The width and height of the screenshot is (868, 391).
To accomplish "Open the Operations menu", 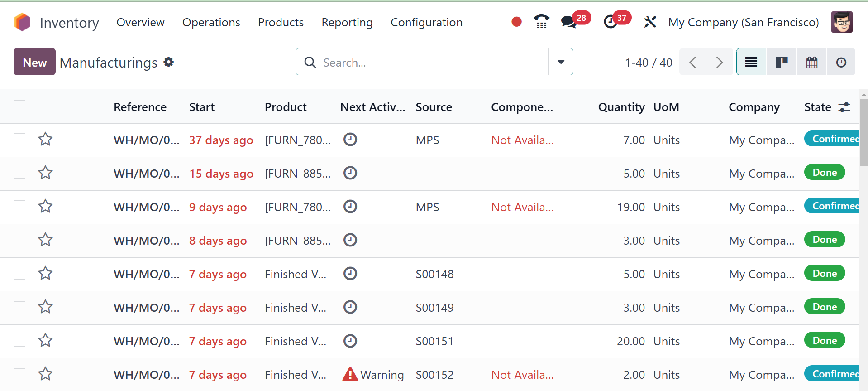I will pyautogui.click(x=211, y=22).
